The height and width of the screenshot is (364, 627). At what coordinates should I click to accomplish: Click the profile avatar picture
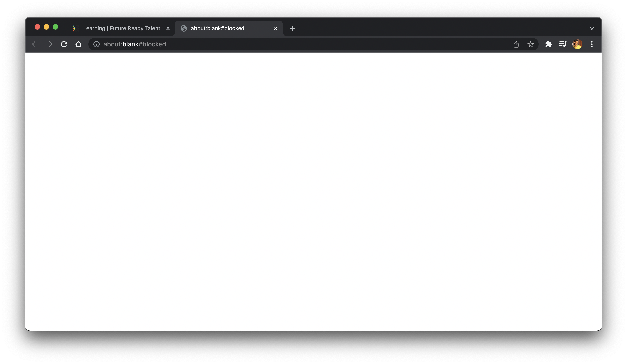click(x=577, y=44)
